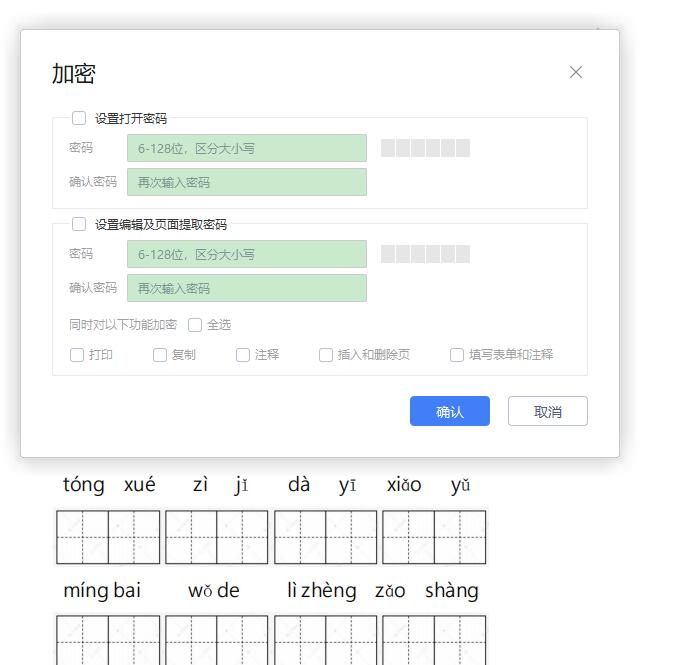Click the writing grid under 'tóng xué'
The width and height of the screenshot is (679, 665).
108,537
